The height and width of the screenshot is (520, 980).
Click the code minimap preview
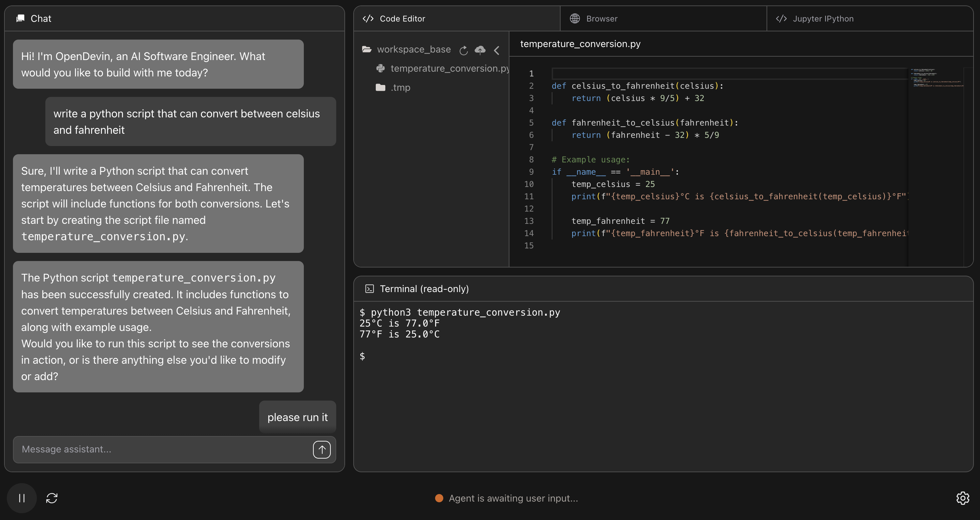(936, 78)
